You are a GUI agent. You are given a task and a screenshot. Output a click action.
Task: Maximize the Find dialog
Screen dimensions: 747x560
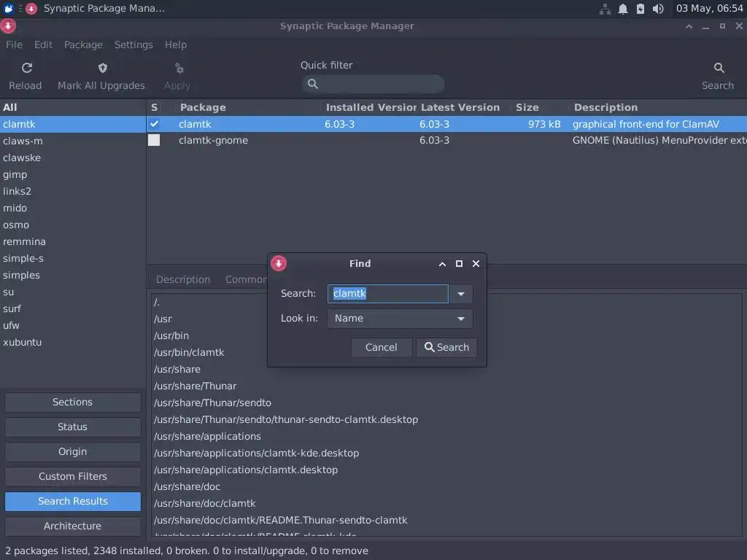(459, 264)
